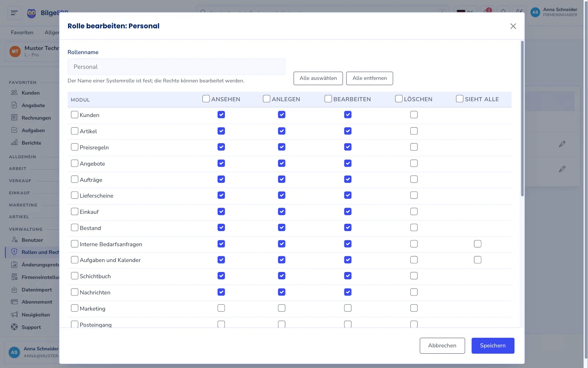Toggle the ANSEHEN column header checkbox
The width and height of the screenshot is (588, 368).
pyautogui.click(x=206, y=99)
